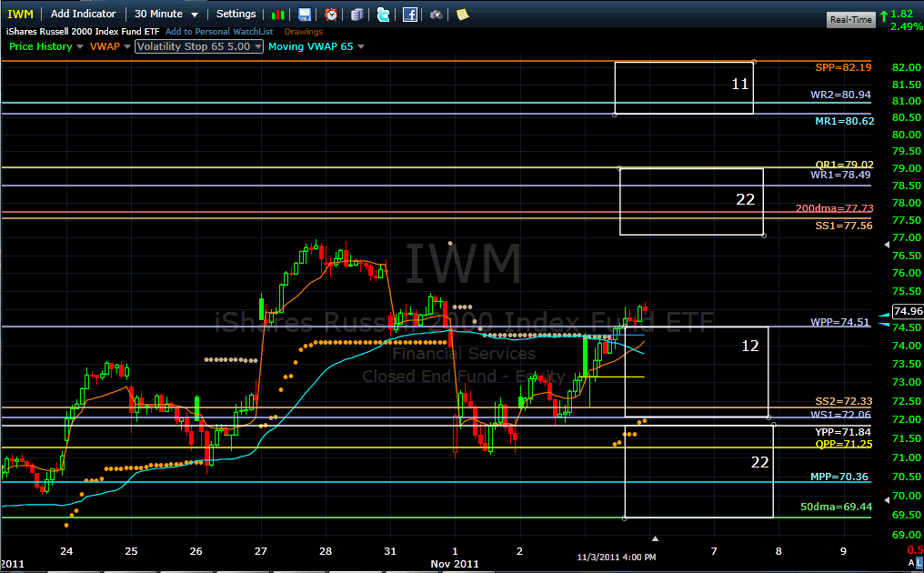This screenshot has width=924, height=573.
Task: Click the 2.49% percent change readout
Action: (907, 26)
